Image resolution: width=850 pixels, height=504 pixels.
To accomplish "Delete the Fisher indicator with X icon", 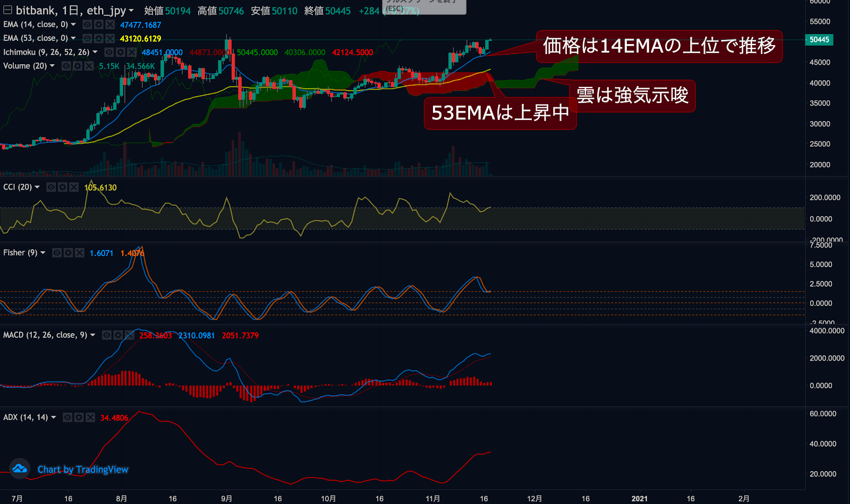I will 80,253.
